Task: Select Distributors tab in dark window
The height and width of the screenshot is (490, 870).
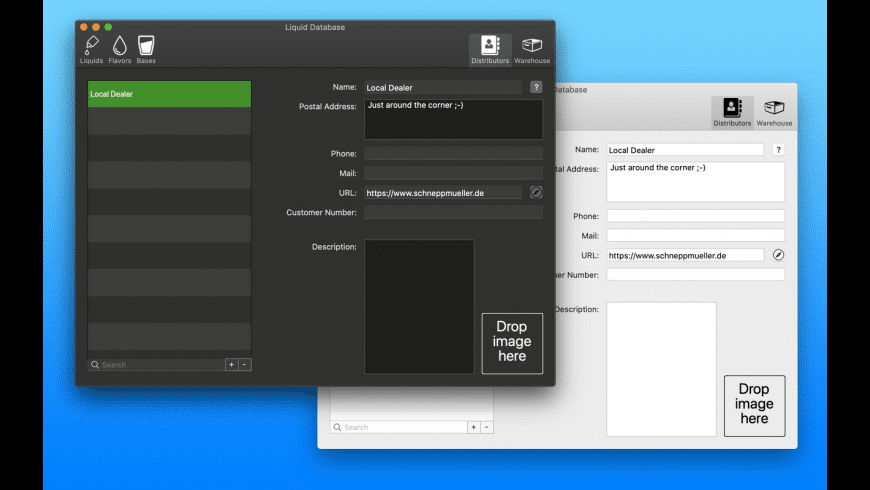Action: (x=490, y=50)
